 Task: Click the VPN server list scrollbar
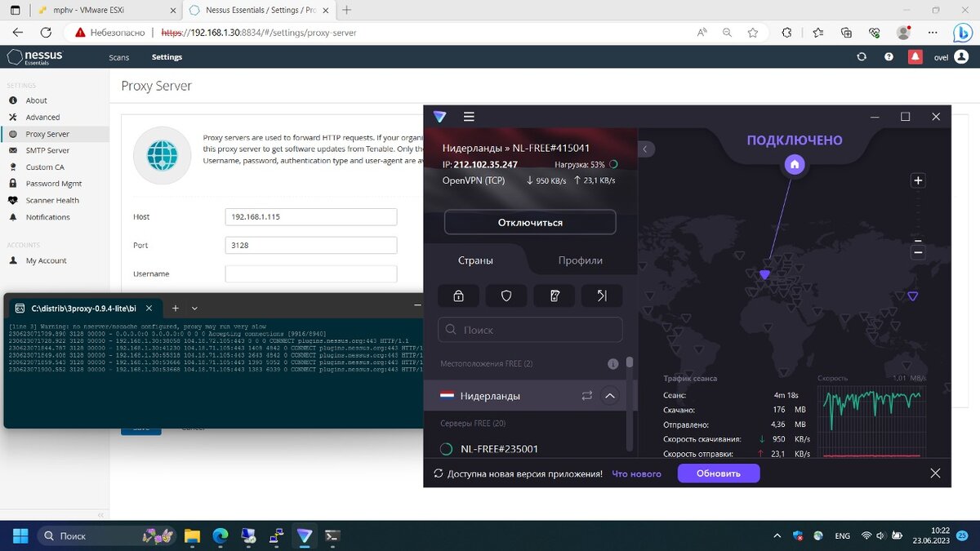point(630,362)
